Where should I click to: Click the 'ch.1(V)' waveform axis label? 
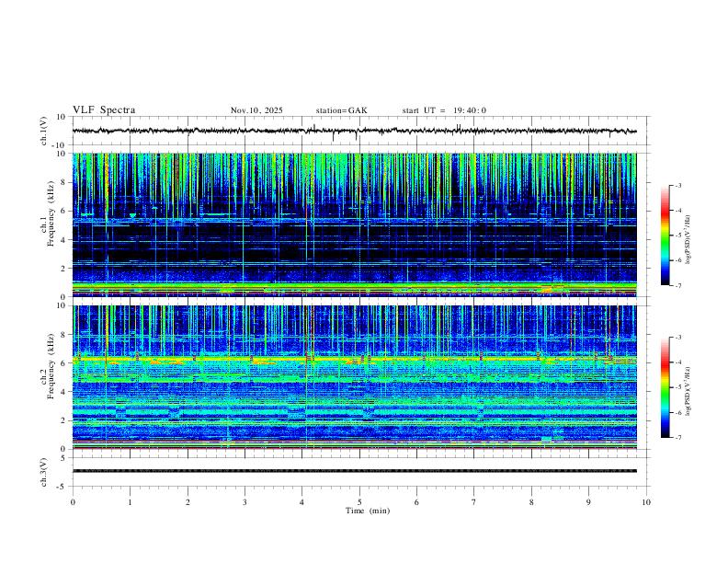click(44, 131)
